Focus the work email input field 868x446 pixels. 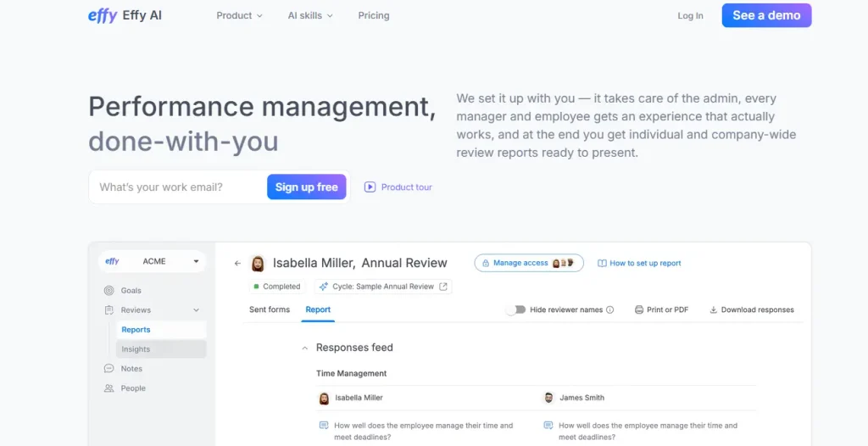click(180, 187)
